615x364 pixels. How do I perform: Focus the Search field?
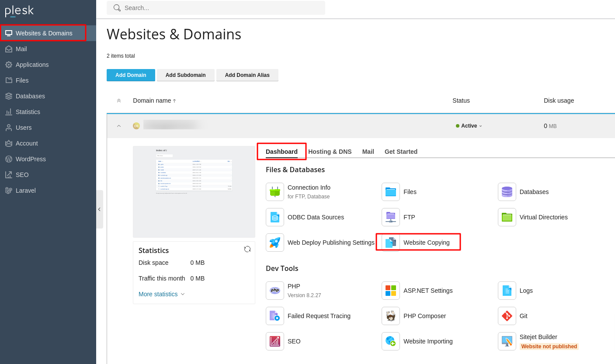[x=216, y=8]
